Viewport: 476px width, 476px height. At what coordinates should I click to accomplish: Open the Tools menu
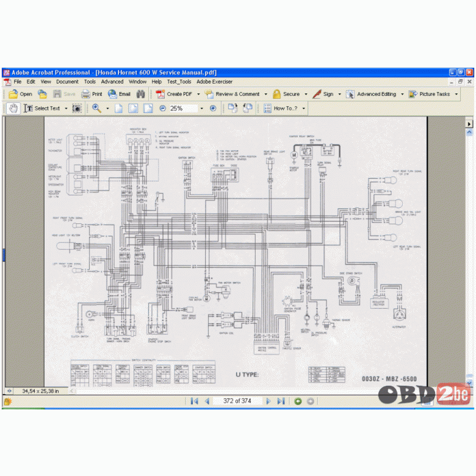point(90,82)
